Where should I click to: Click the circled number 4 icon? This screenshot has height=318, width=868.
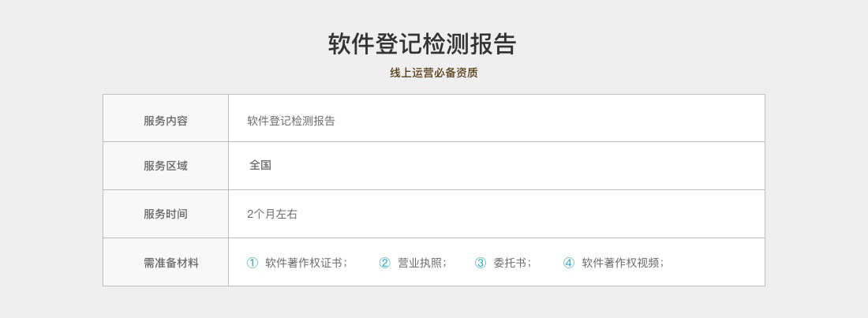[569, 263]
